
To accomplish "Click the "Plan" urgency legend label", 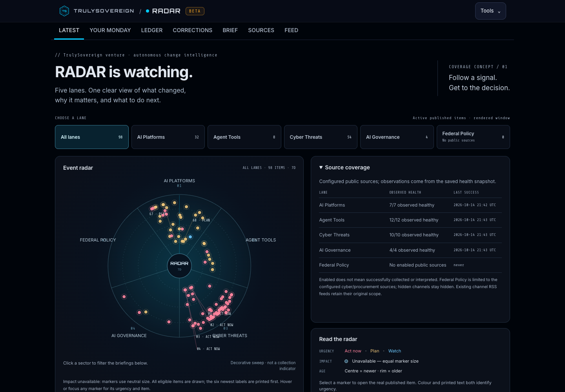I will click(x=375, y=351).
